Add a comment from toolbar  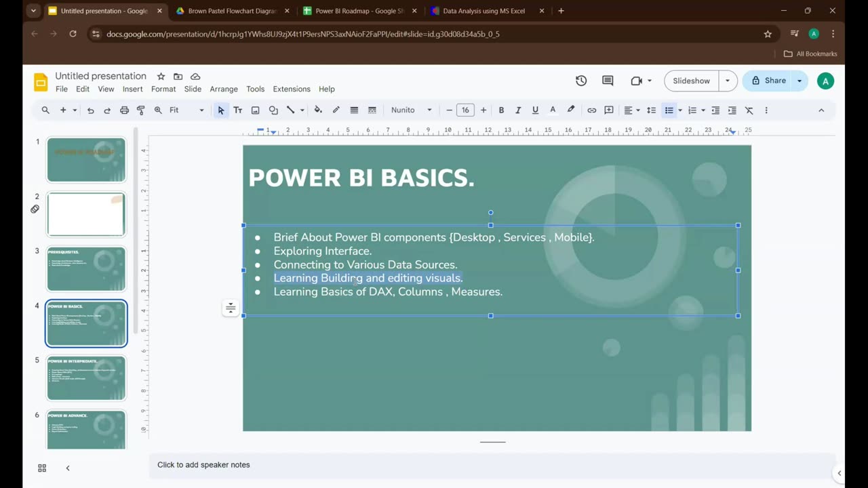(x=609, y=110)
